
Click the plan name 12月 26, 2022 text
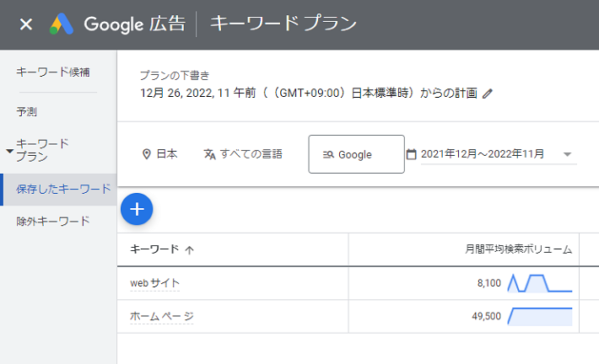[309, 93]
